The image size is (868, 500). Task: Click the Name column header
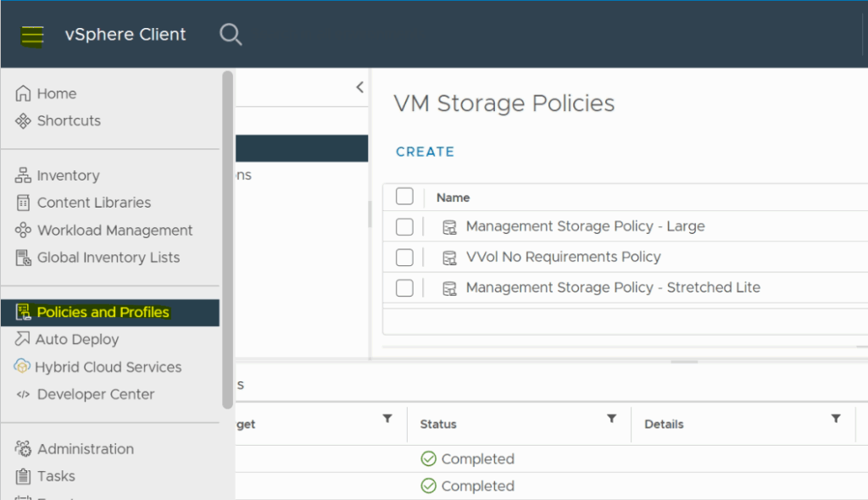(453, 197)
